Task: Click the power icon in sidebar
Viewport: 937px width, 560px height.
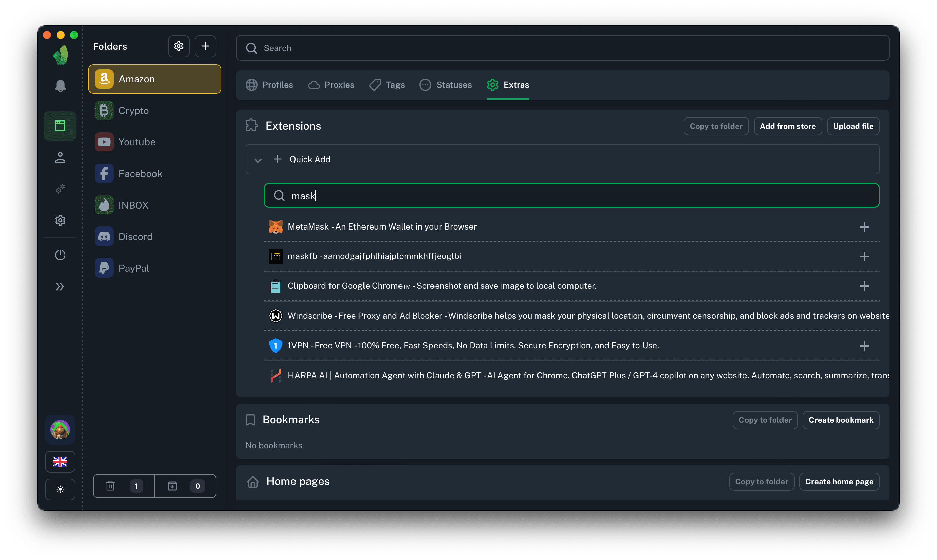Action: 60,255
